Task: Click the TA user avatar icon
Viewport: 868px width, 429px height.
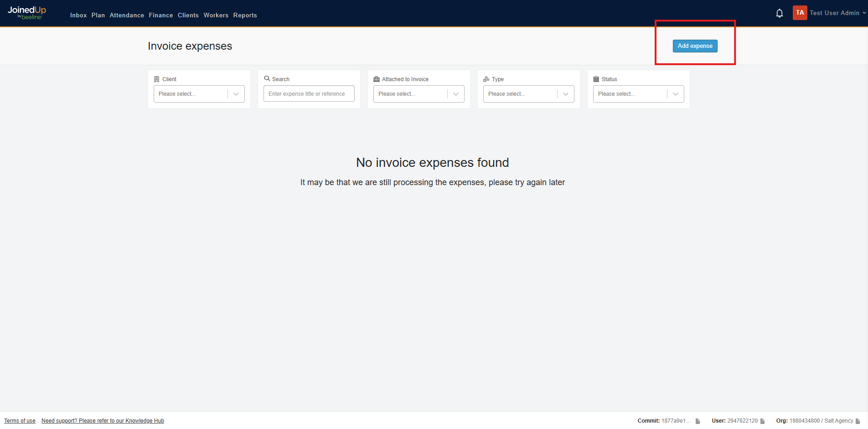Action: click(x=800, y=12)
